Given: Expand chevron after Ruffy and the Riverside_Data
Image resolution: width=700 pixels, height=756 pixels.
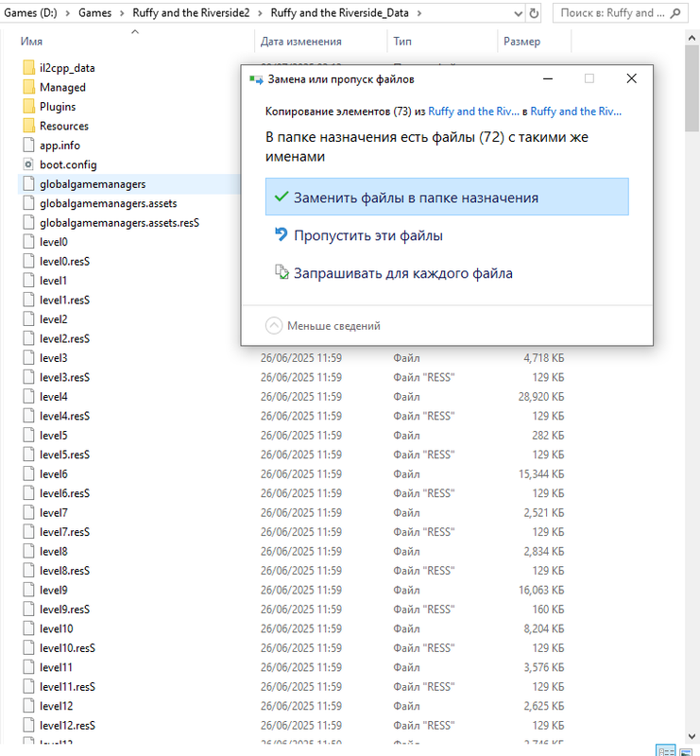Looking at the screenshot, I should [418, 13].
